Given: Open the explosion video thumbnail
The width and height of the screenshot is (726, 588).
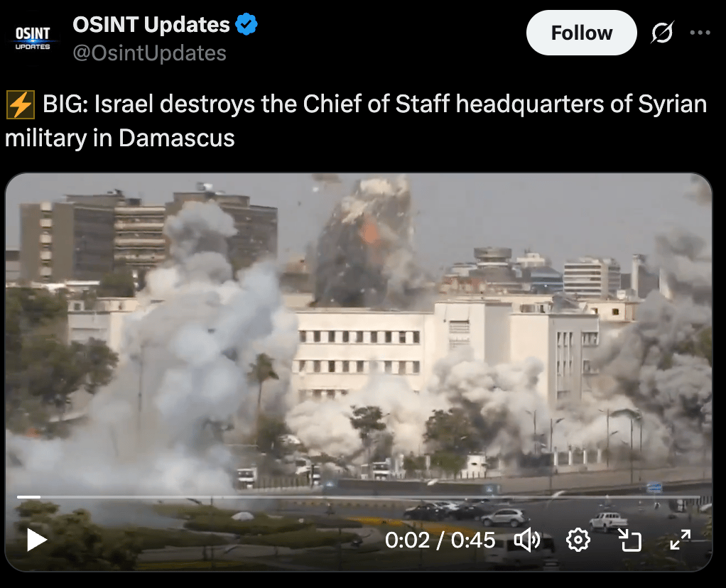Looking at the screenshot, I should tap(358, 372).
